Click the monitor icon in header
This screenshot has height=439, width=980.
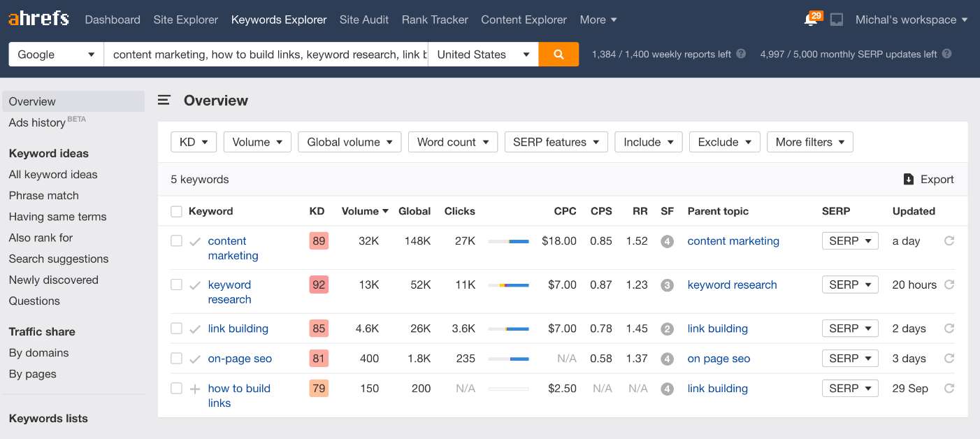point(837,20)
